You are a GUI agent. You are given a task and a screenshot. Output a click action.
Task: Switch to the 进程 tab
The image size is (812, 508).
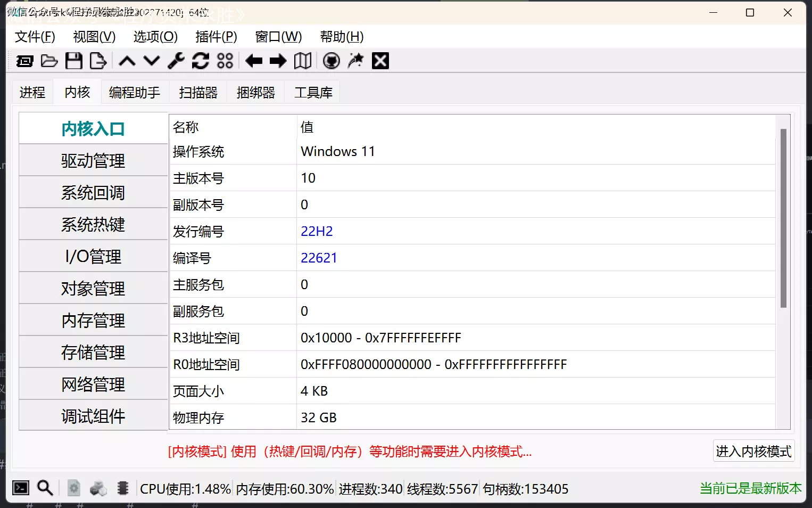click(x=32, y=93)
